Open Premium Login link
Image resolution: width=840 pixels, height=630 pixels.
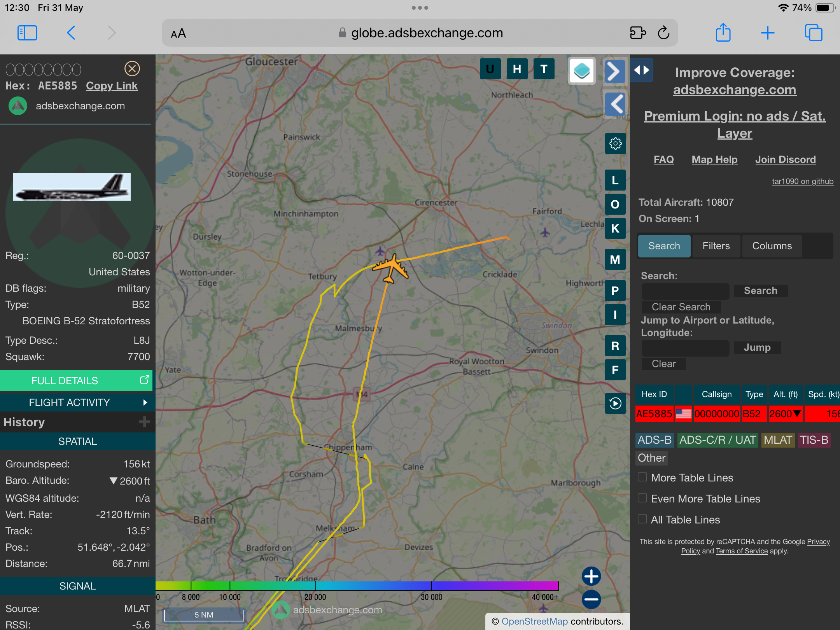(735, 124)
